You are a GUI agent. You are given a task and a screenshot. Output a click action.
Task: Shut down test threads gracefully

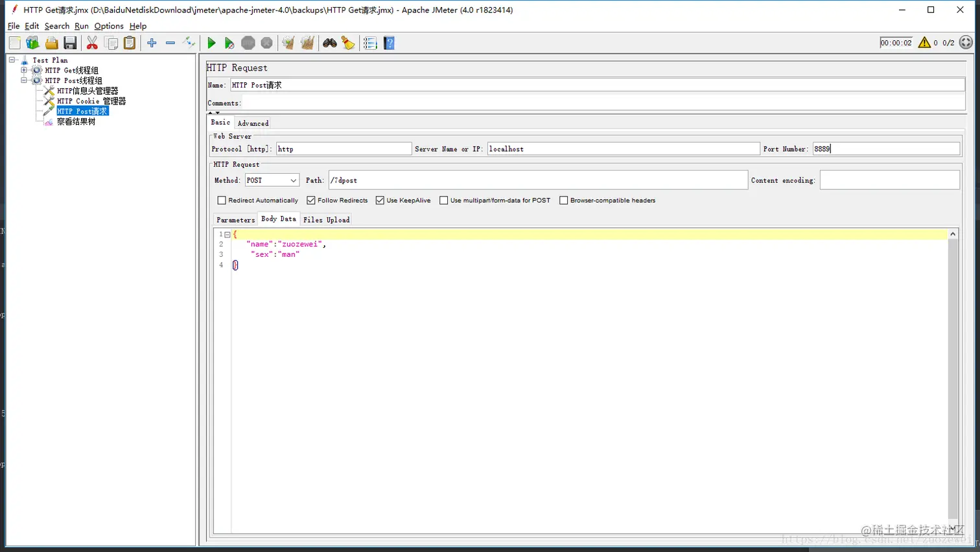(266, 43)
